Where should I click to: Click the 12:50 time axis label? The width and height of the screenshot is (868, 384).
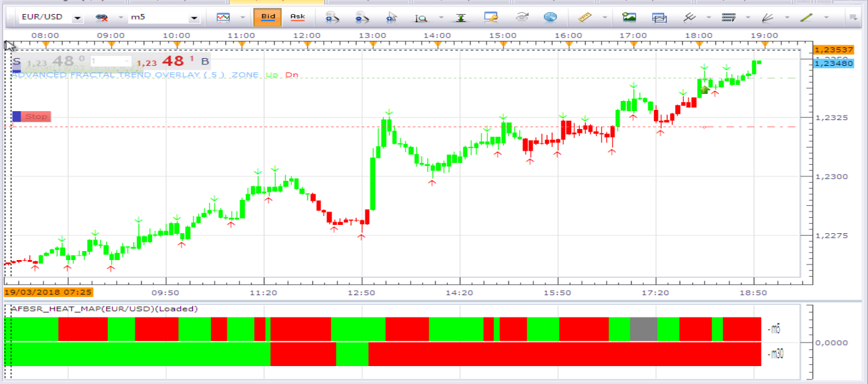[362, 292]
